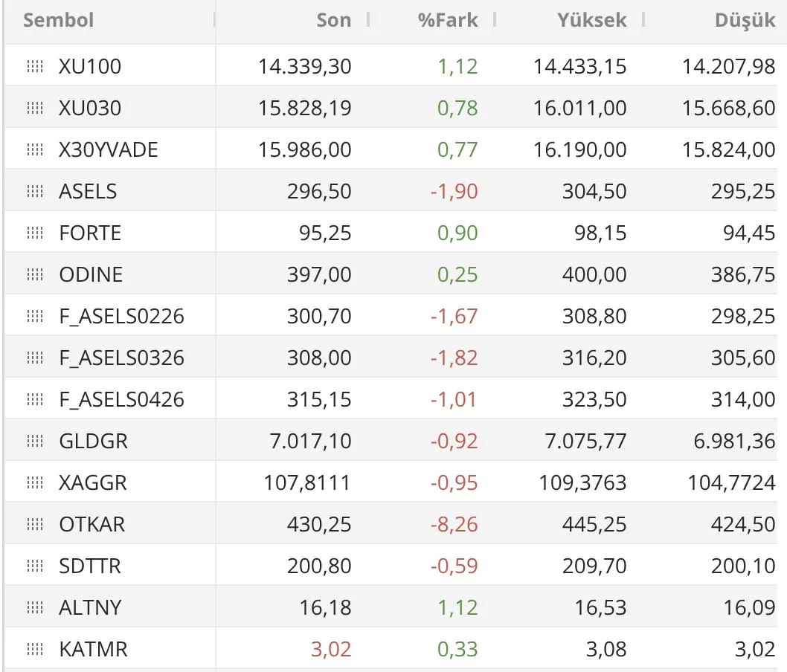Screen dimensions: 787x672
Task: Click the drag handle beside F_ASELS0326
Action: coord(34,358)
